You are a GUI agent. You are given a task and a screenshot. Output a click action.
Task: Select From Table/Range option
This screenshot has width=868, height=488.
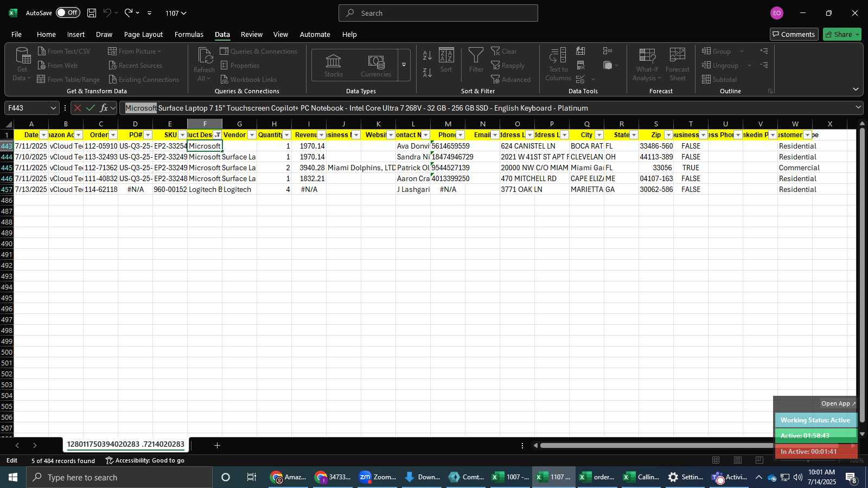[69, 79]
